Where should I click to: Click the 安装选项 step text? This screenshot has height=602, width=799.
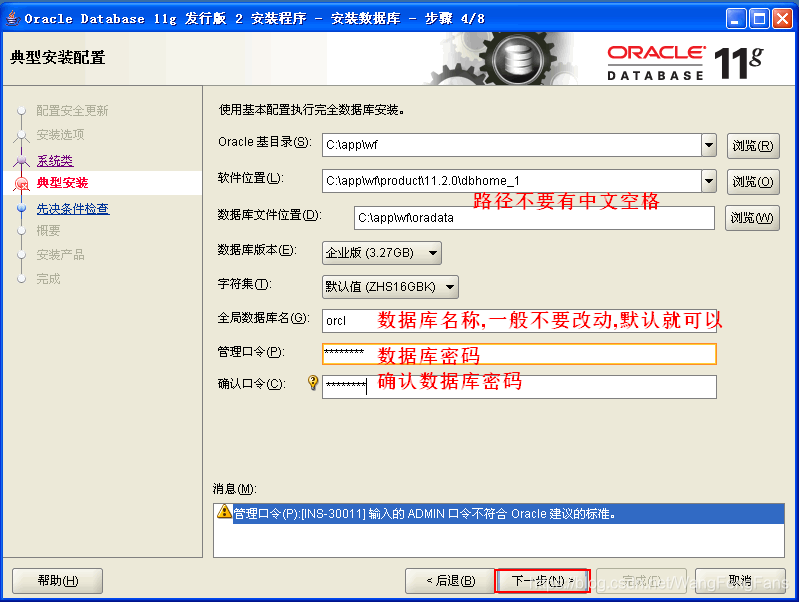pos(60,135)
